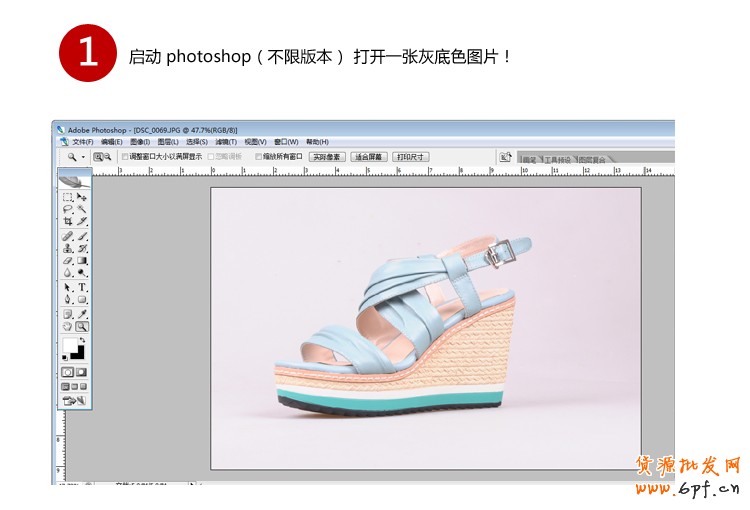Select the Type (T) tool
The width and height of the screenshot is (750, 510).
pyautogui.click(x=82, y=287)
